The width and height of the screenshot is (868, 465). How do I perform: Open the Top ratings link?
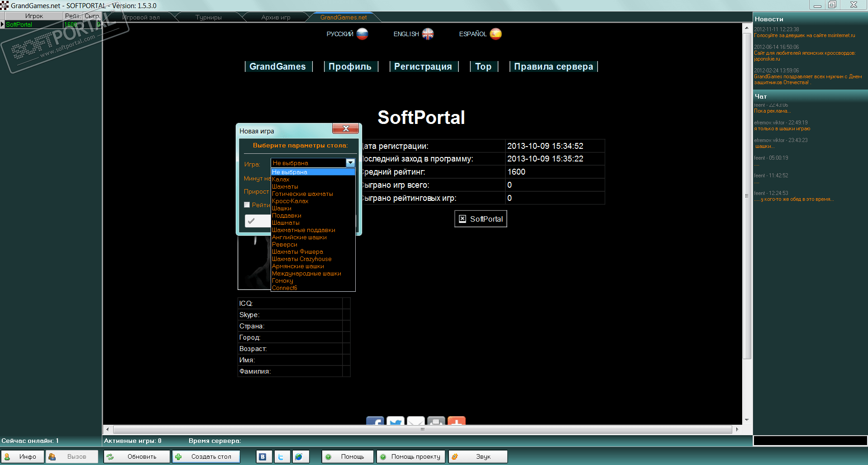click(483, 66)
